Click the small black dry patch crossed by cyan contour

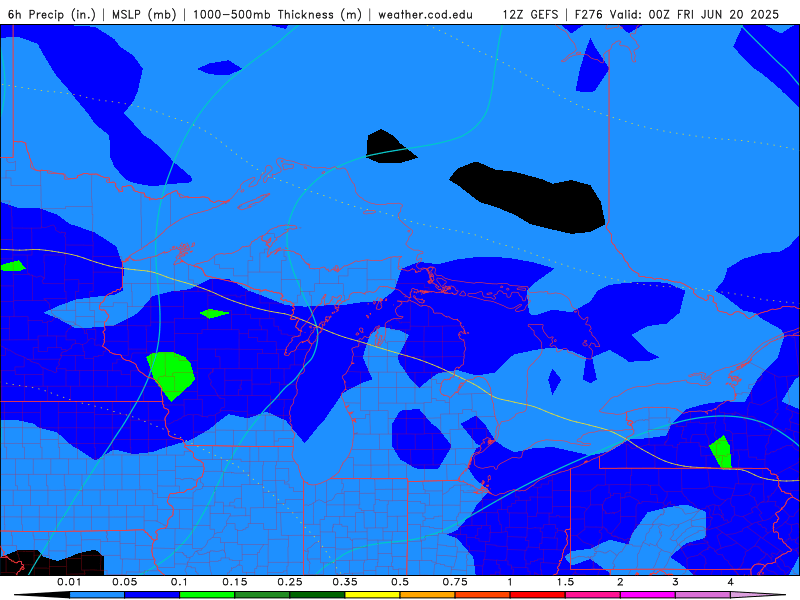390,146
